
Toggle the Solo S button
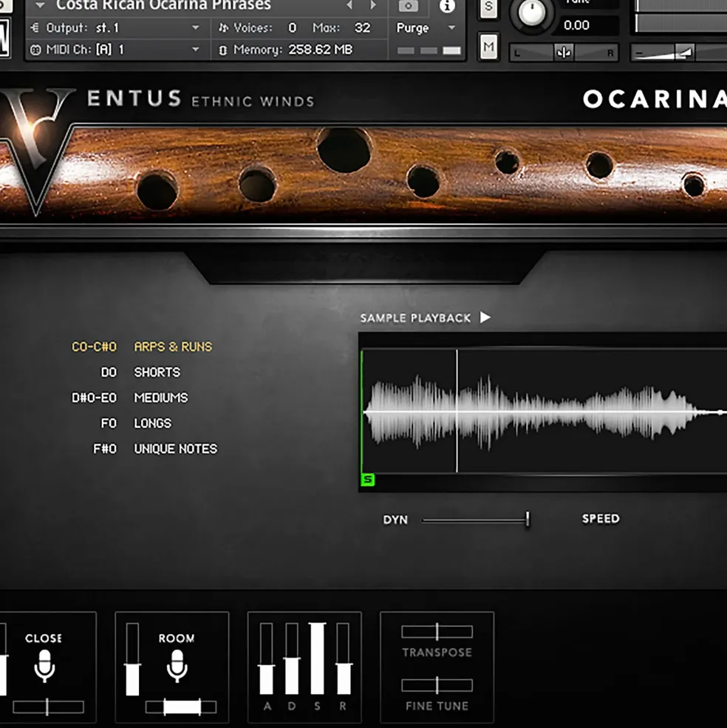[488, 8]
